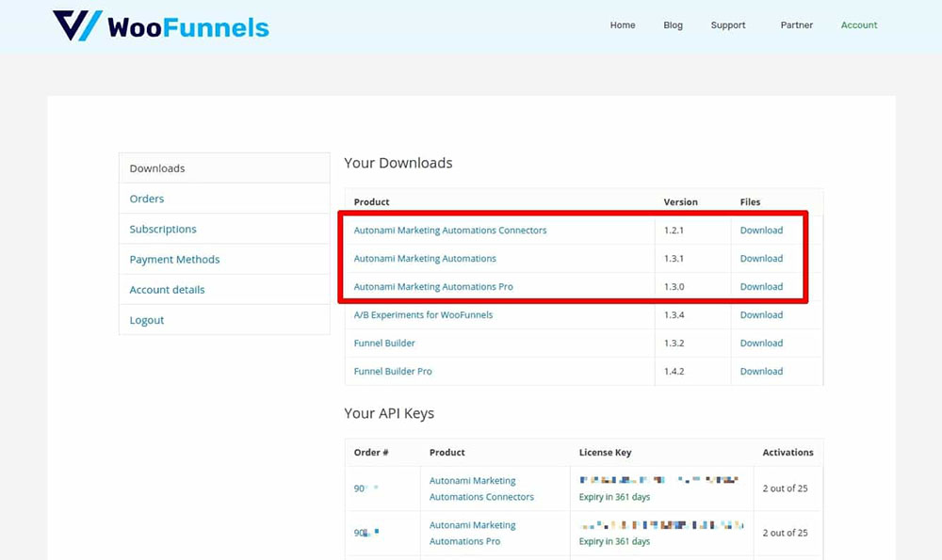Click the Your Downloads heading
This screenshot has height=560, width=942.
[x=398, y=163]
